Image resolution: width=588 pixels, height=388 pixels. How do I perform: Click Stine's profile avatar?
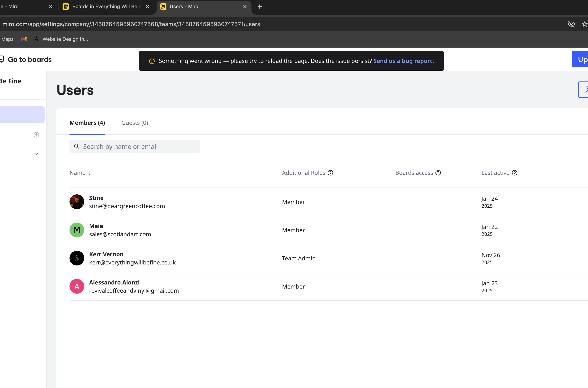[77, 202]
